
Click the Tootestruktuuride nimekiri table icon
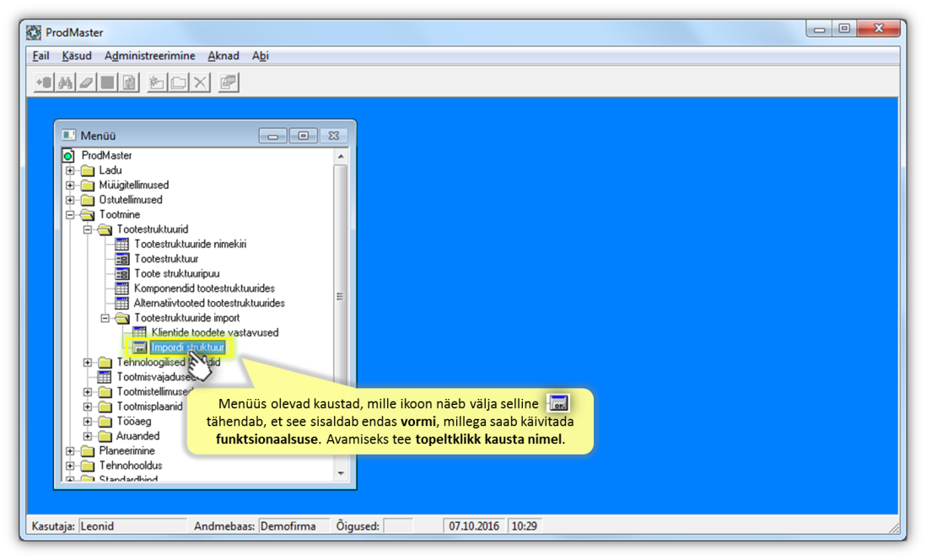[x=121, y=244]
